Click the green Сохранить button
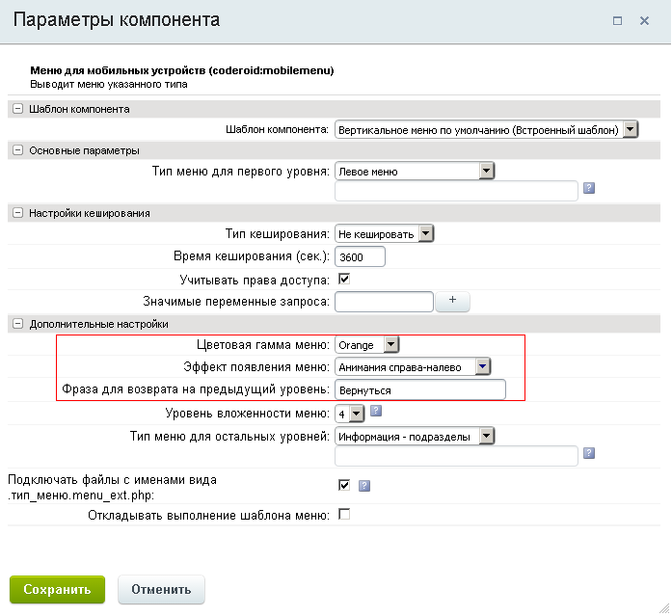 (x=57, y=589)
